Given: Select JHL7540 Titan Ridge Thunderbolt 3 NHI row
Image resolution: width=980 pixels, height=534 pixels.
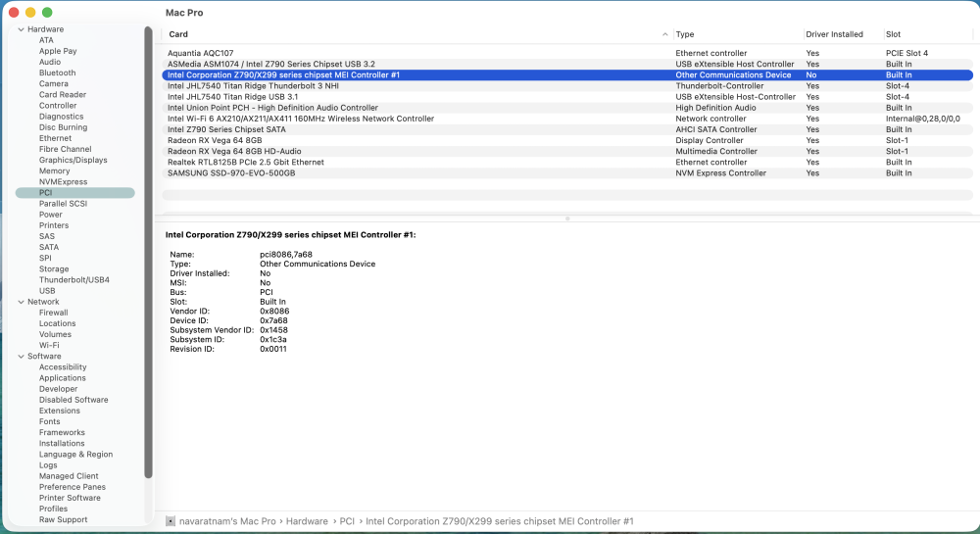Looking at the screenshot, I should click(x=567, y=86).
